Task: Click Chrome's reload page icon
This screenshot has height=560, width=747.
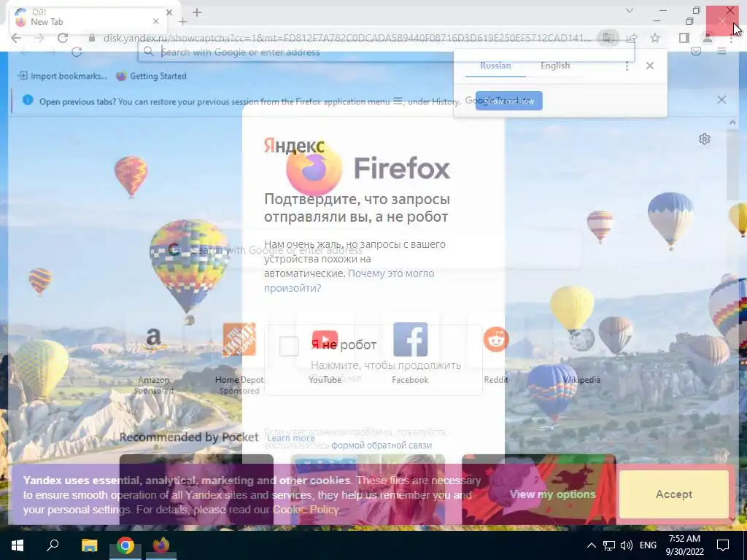Action: 63,38
